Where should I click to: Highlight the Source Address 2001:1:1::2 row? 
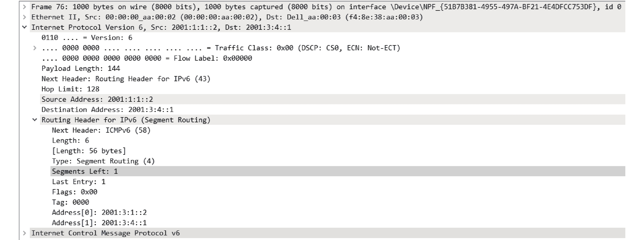click(x=97, y=99)
